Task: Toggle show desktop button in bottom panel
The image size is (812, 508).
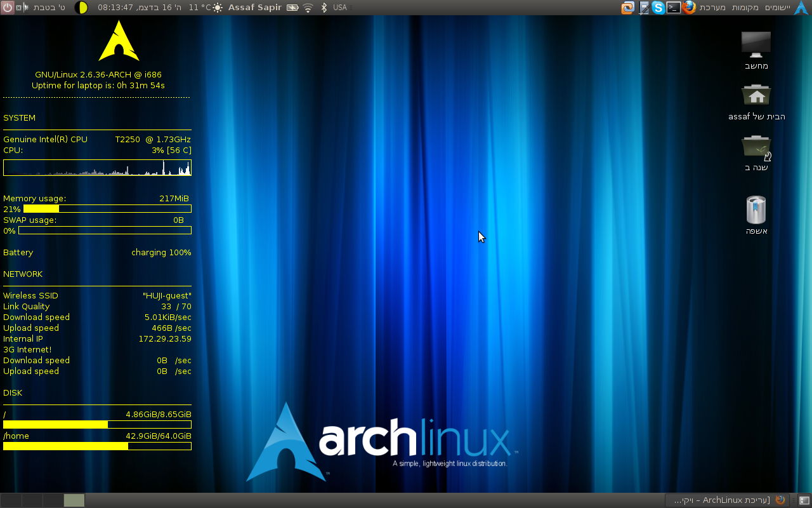Action: tap(804, 500)
